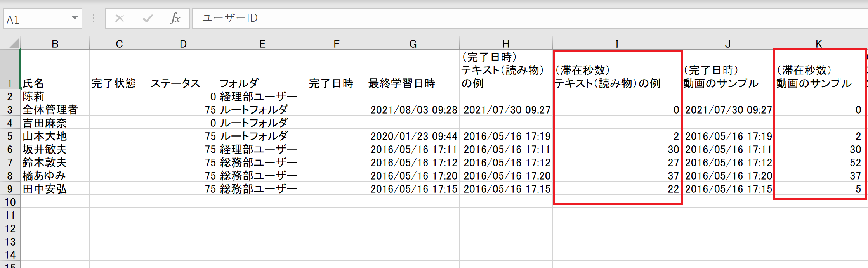The image size is (868, 268).
Task: Select column G header
Action: pyautogui.click(x=413, y=43)
